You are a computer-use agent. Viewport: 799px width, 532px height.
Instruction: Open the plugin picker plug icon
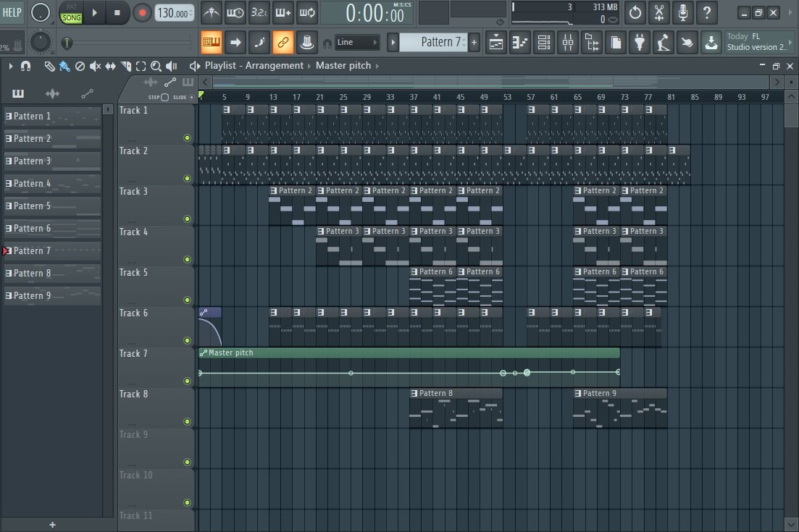(x=640, y=43)
